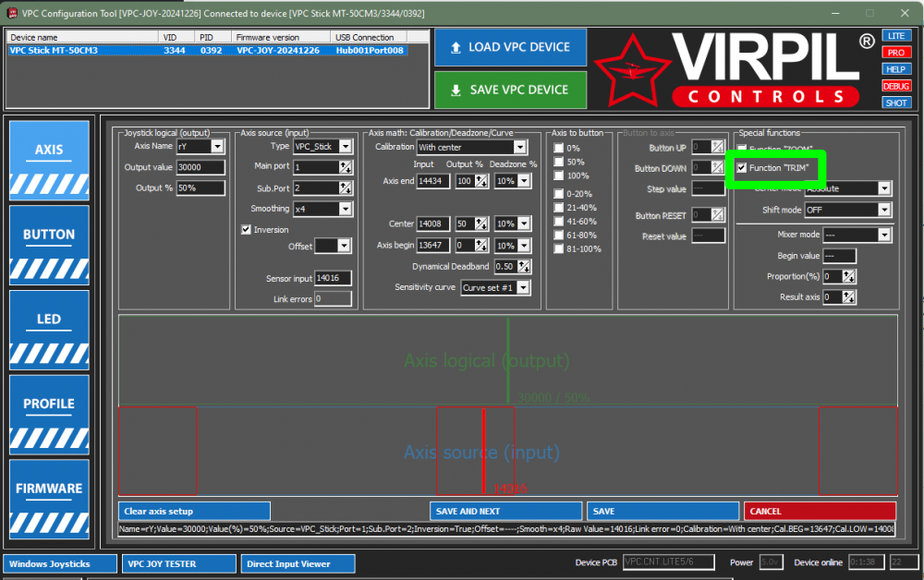
Task: Click the Result axis stepper icon
Action: (848, 297)
